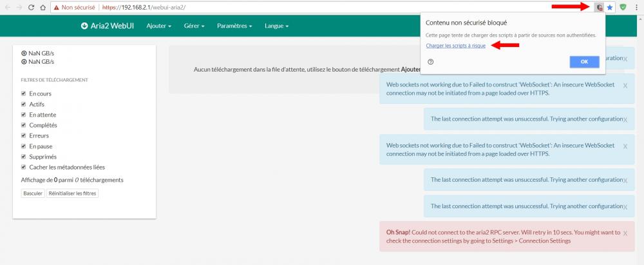Reload the page with the refresh icon
This screenshot has height=265, width=644.
30,7
